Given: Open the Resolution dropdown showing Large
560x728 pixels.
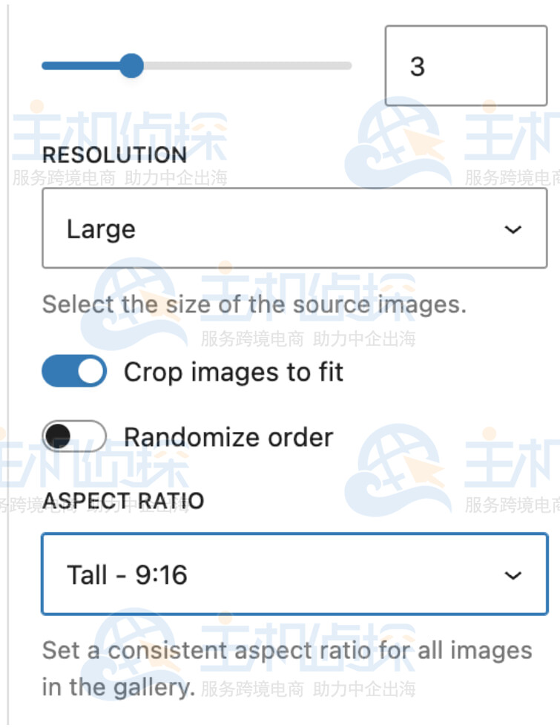Looking at the screenshot, I should [x=294, y=229].
